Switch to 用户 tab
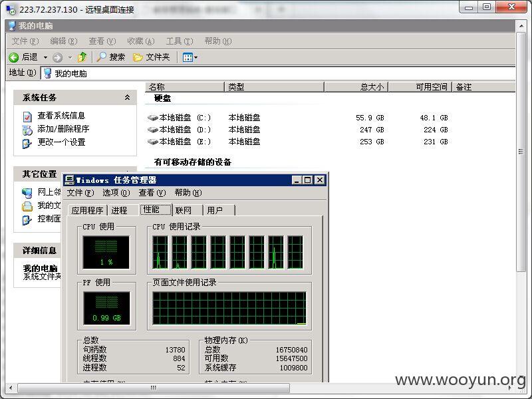532x399 pixels. [219, 210]
